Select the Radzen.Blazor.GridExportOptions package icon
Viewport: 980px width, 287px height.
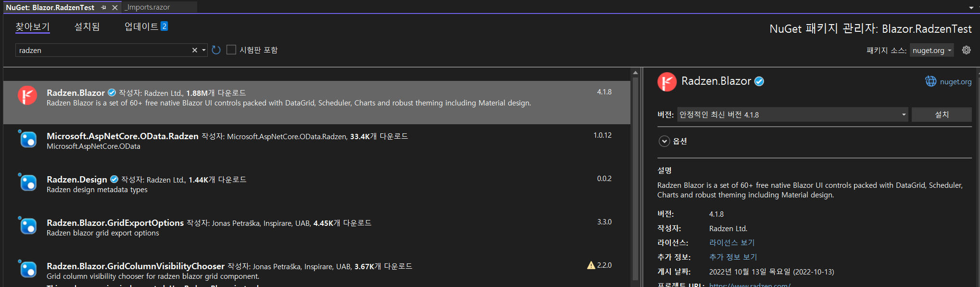tap(27, 225)
